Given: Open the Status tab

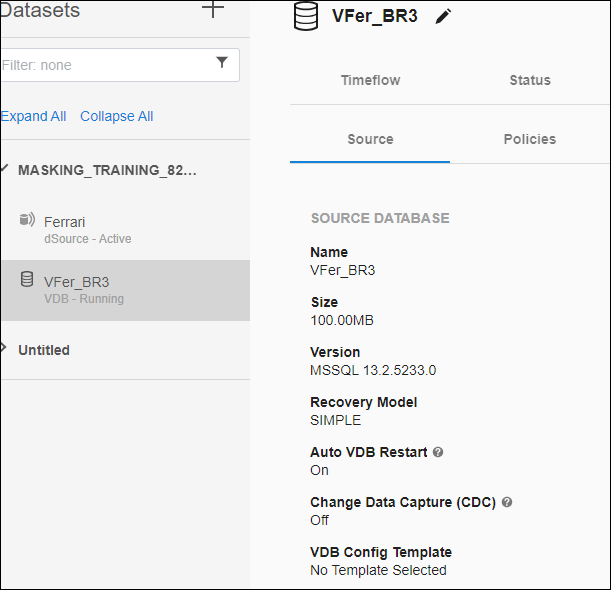Looking at the screenshot, I should (530, 80).
